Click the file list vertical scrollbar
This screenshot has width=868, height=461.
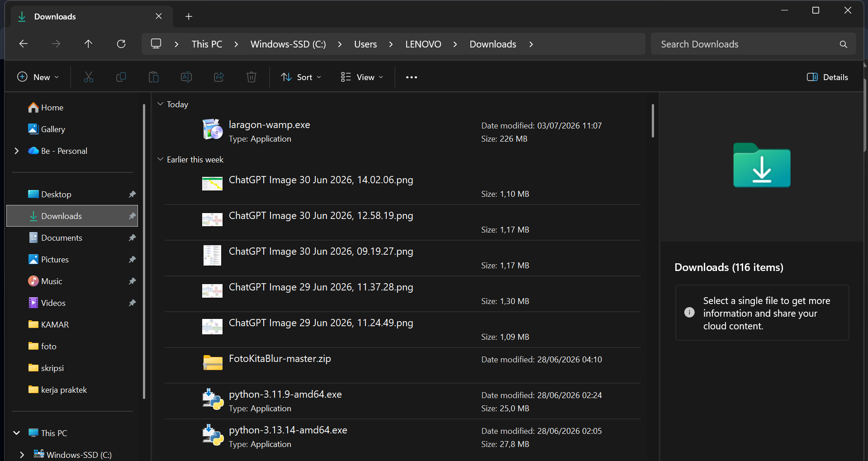653,121
